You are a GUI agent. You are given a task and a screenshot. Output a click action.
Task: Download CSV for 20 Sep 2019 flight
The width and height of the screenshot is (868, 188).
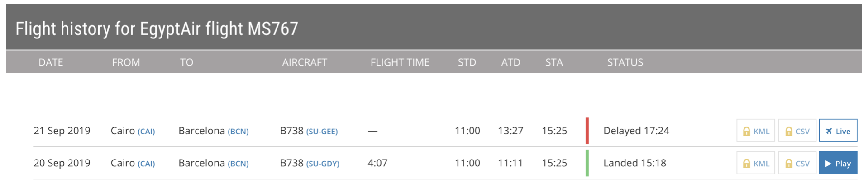click(797, 163)
